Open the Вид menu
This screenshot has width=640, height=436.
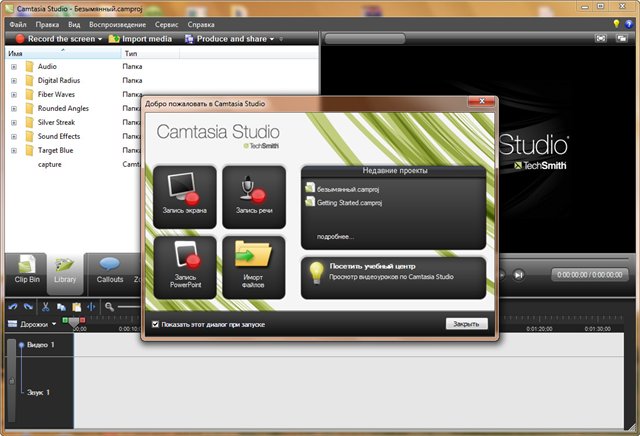[74, 24]
